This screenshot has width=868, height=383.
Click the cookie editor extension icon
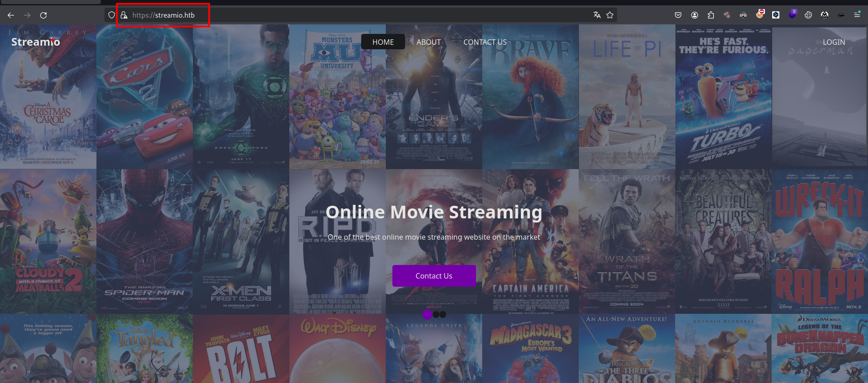[808, 15]
